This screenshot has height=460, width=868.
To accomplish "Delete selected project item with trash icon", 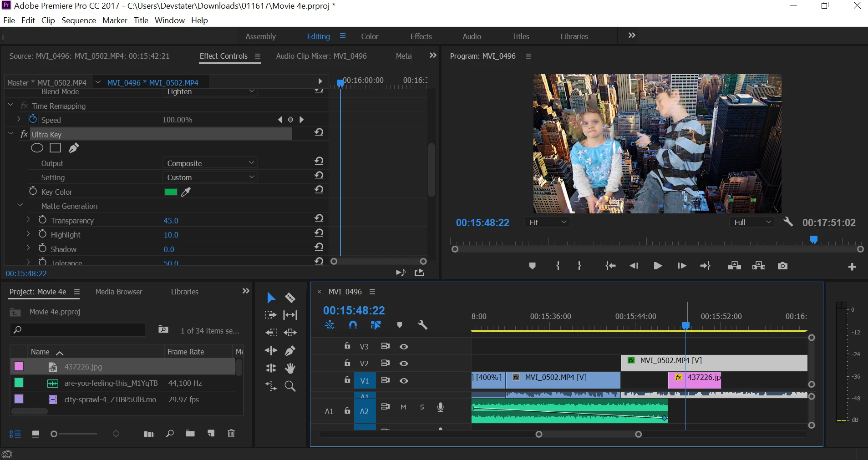I will click(x=231, y=434).
